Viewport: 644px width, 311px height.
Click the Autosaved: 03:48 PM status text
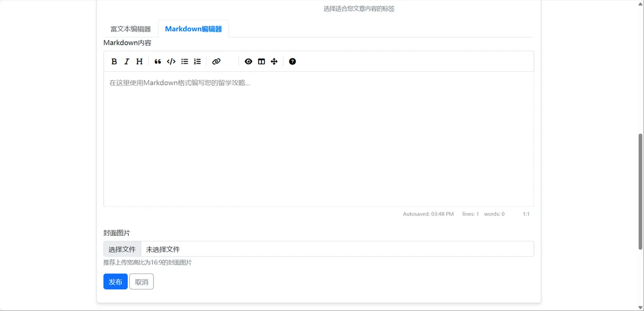coord(428,214)
